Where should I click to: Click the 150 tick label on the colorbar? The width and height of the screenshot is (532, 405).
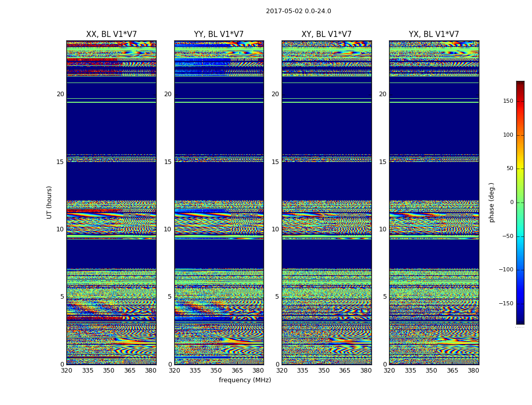[508, 101]
